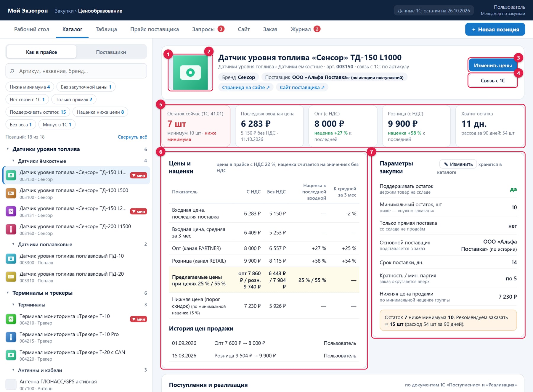
Task: Collapse the Датчики поплавковые subgroup
Action: [x=13, y=244]
